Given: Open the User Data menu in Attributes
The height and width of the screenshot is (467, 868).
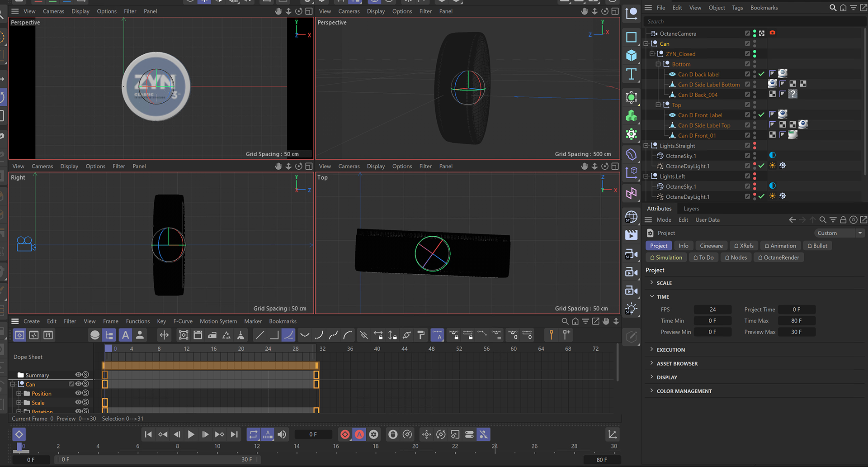Looking at the screenshot, I should [707, 220].
